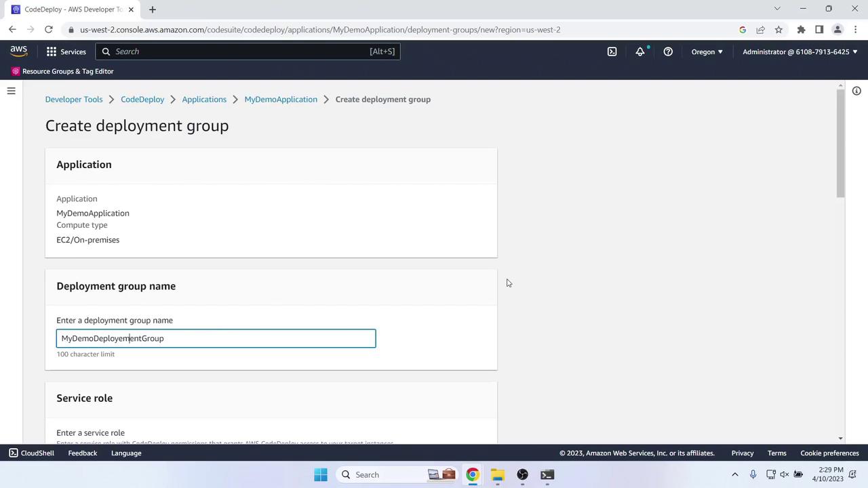This screenshot has height=488, width=868.
Task: Click the Google icon in the address bar
Action: (x=743, y=30)
